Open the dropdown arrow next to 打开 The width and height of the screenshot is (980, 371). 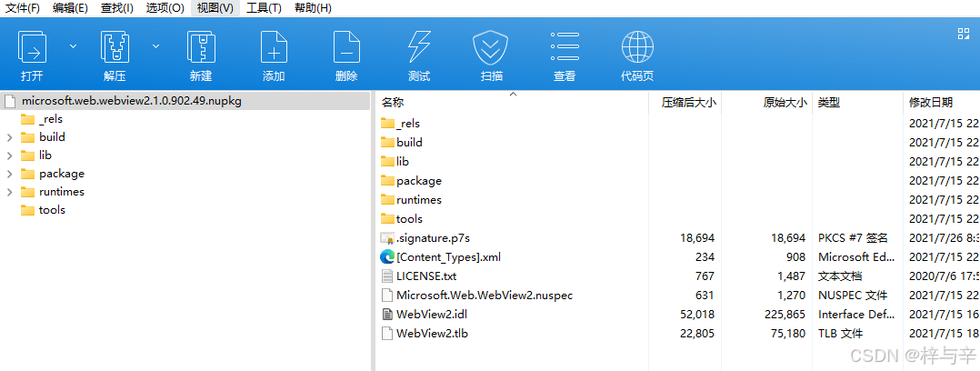[73, 45]
